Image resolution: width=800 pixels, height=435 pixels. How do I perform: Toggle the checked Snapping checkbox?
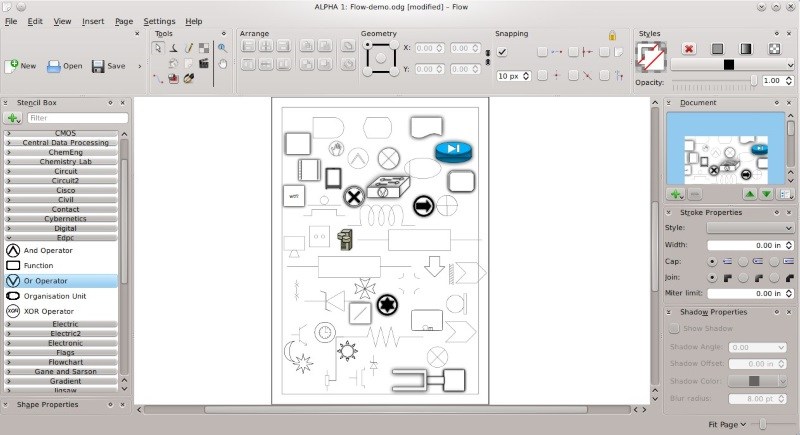point(502,52)
